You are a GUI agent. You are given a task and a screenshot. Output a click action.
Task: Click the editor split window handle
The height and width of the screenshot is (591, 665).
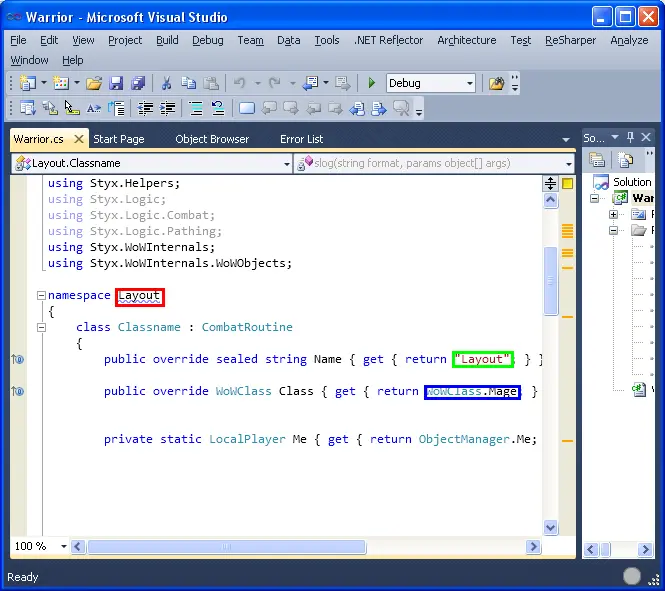point(550,183)
